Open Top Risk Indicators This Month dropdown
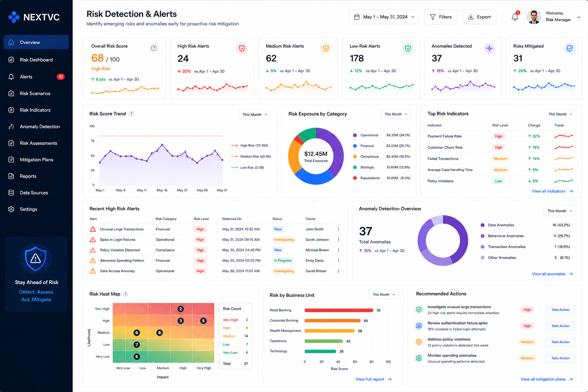The height and width of the screenshot is (392, 588). (560, 114)
